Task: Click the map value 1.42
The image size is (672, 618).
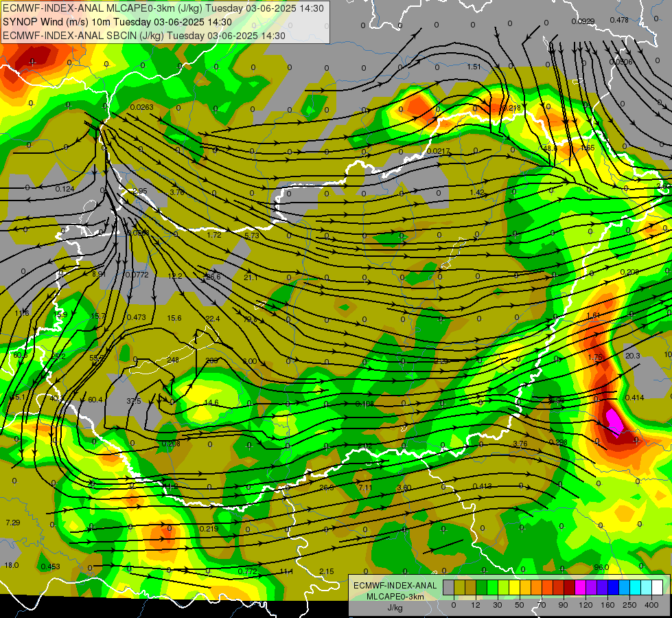Action: [477, 192]
